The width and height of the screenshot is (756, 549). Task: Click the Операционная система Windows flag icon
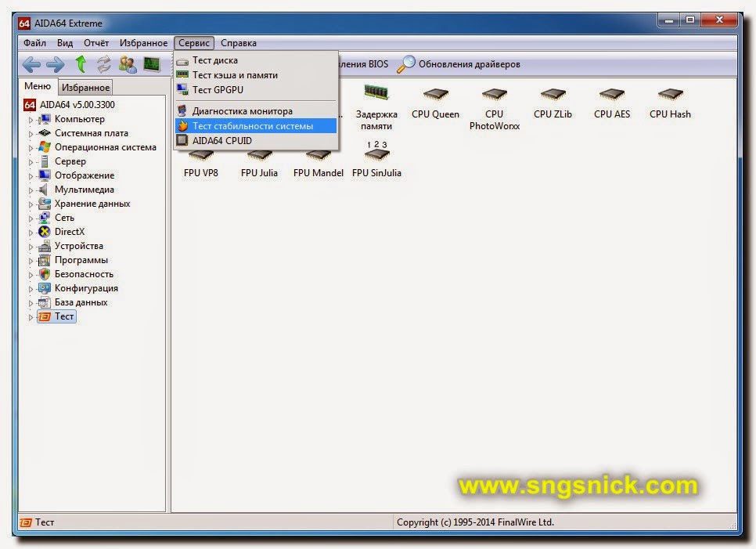[x=45, y=147]
